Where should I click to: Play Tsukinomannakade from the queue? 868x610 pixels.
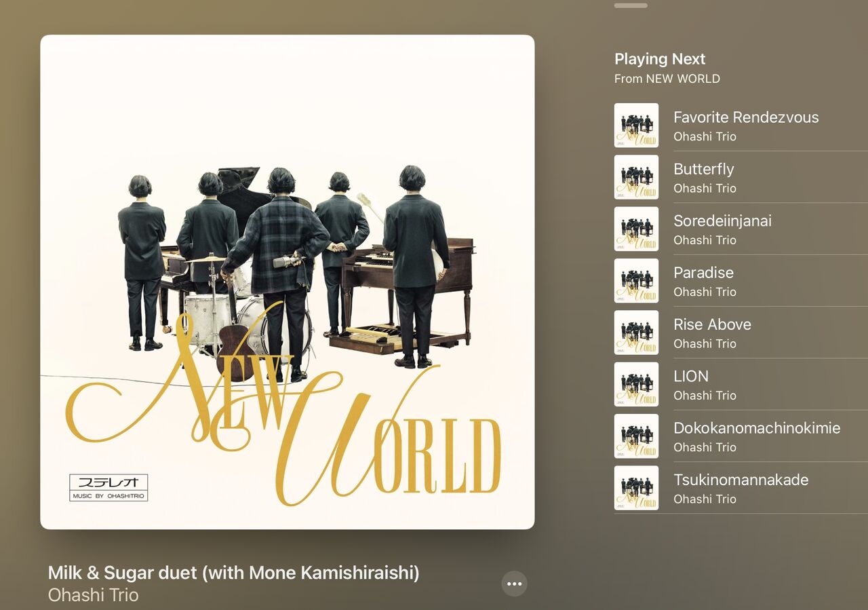pyautogui.click(x=741, y=488)
